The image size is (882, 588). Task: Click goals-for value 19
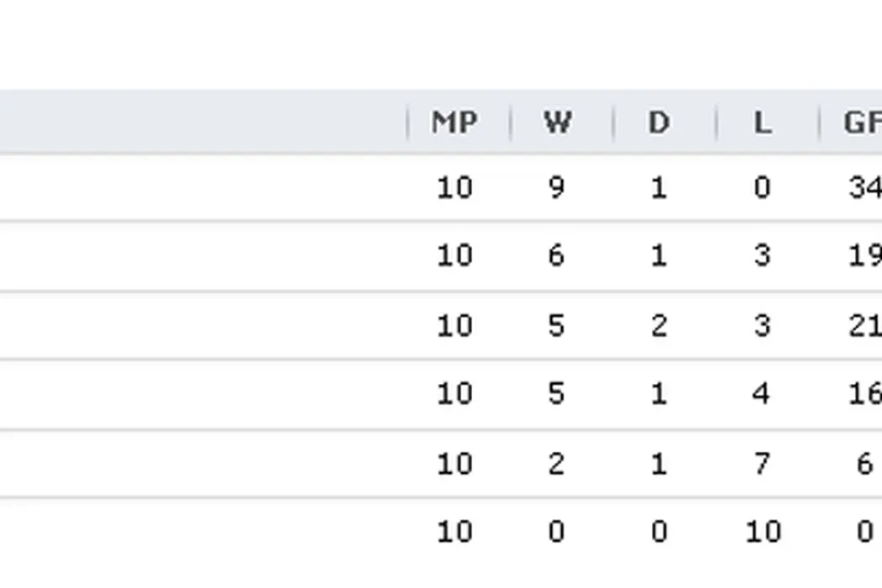(x=864, y=255)
